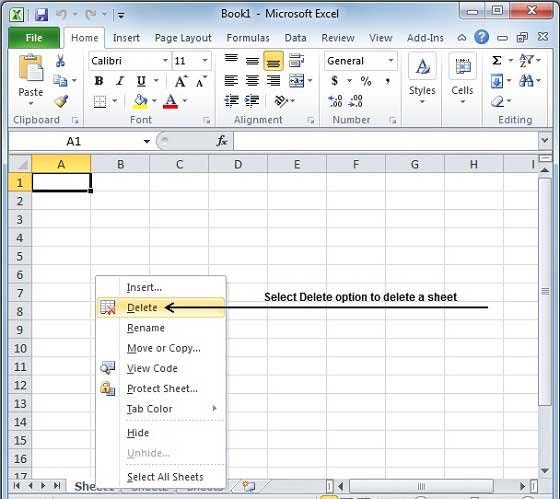Select Middle Align in Alignment group

[x=252, y=61]
